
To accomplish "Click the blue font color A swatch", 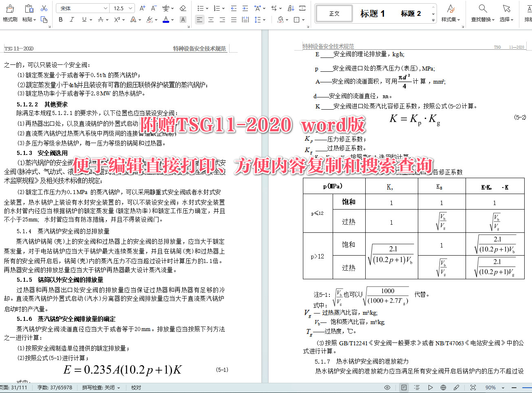I will [x=166, y=20].
